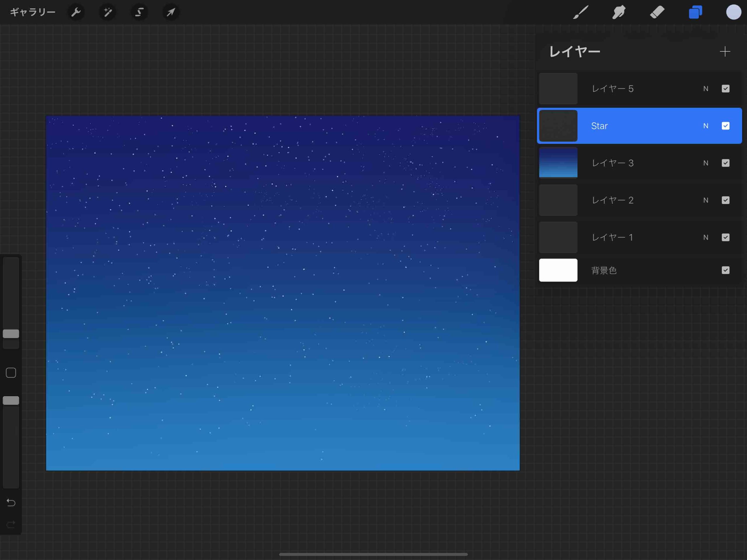Add a new layer with plus button
Image resolution: width=747 pixels, height=560 pixels.
725,52
